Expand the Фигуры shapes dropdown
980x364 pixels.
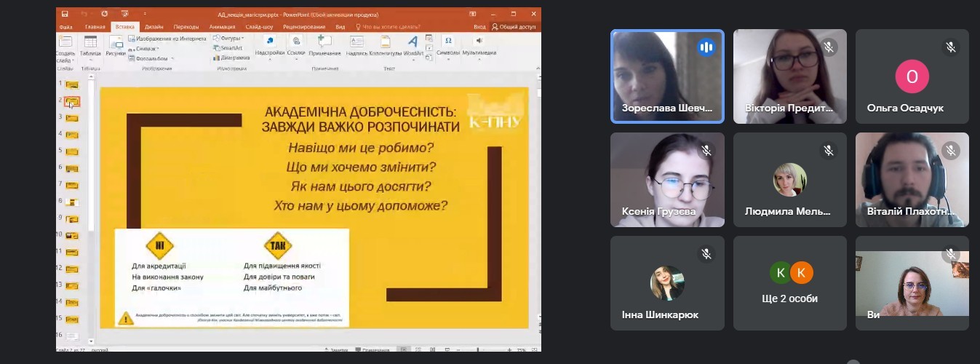point(231,38)
